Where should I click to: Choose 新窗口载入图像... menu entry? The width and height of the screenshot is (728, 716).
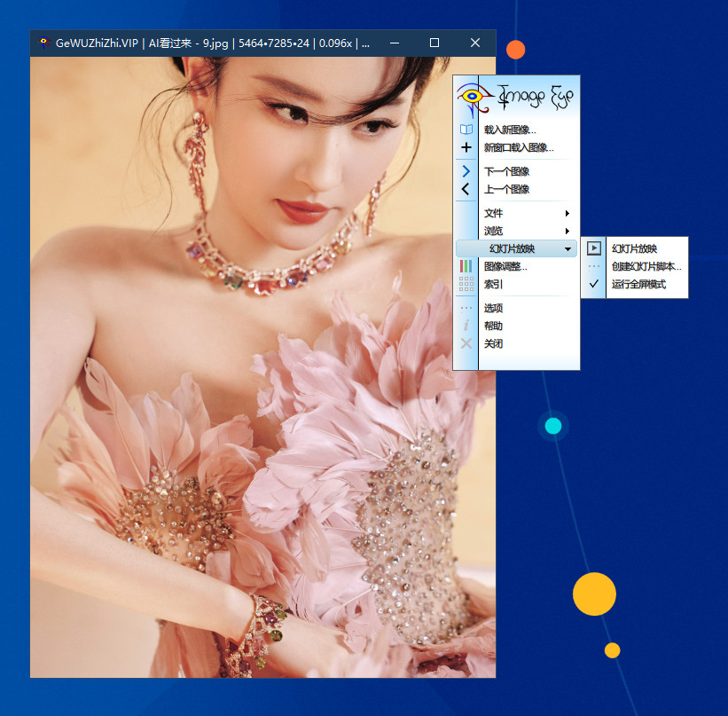519,148
